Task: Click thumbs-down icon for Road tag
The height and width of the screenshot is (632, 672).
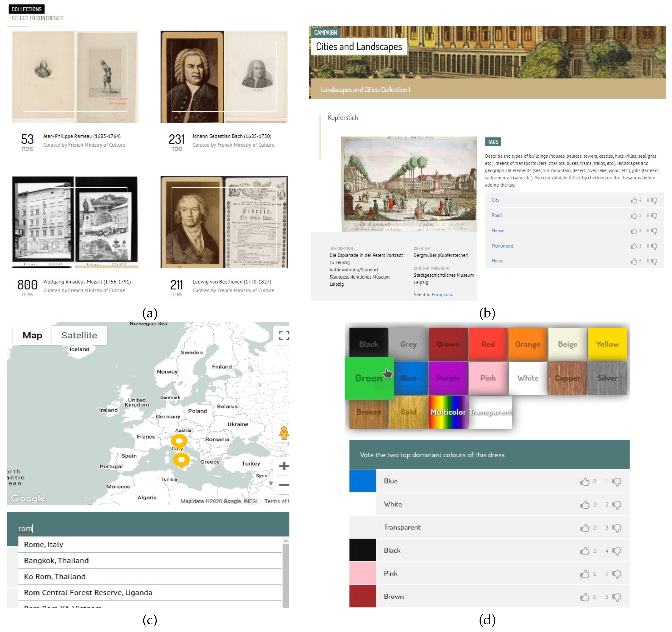Action: [654, 216]
